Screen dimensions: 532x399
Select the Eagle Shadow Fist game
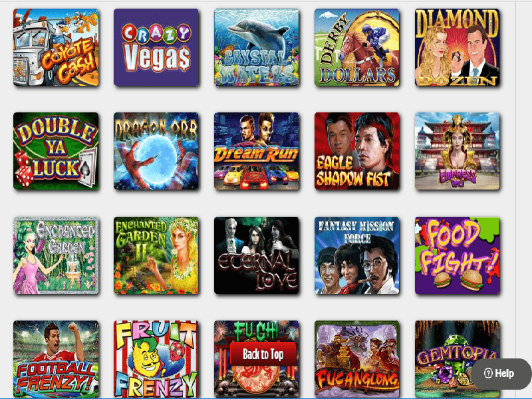357,152
